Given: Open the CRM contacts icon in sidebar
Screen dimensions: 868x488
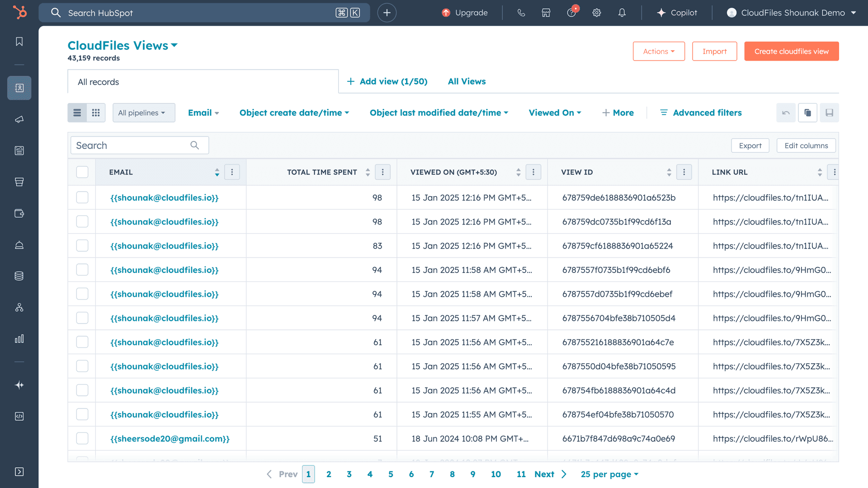Looking at the screenshot, I should [x=19, y=88].
